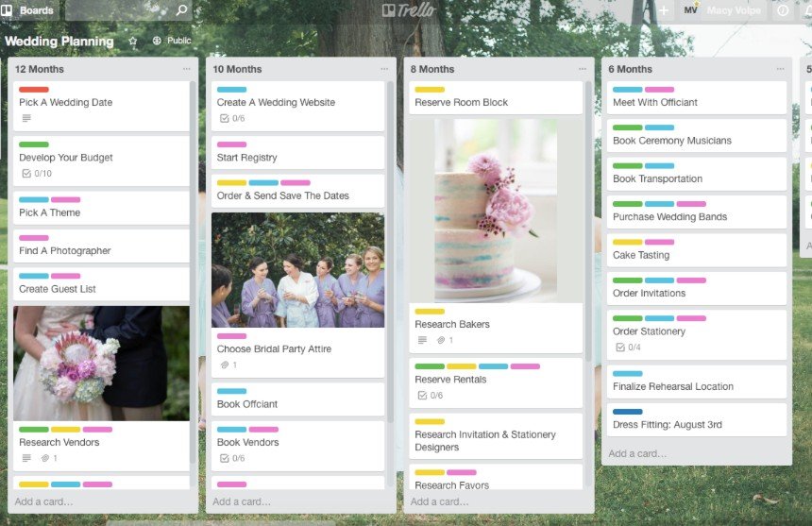Image resolution: width=812 pixels, height=526 pixels.
Task: Open the Reserve Room Block card
Action: (x=496, y=98)
